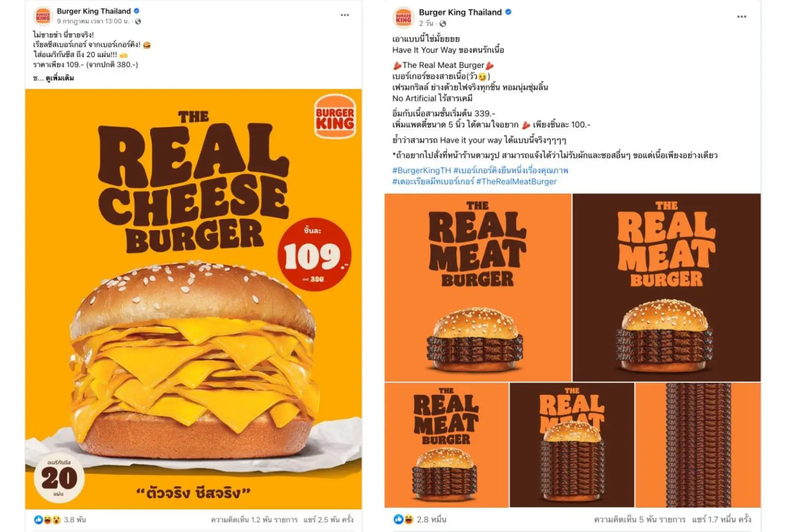Click the Haha reaction emoji under cheeseburger post
The image size is (791, 532).
46,520
